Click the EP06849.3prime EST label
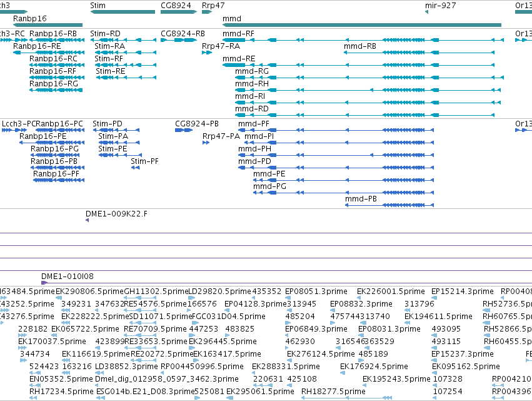Viewport: 532px width, 401px height. pos(316,329)
